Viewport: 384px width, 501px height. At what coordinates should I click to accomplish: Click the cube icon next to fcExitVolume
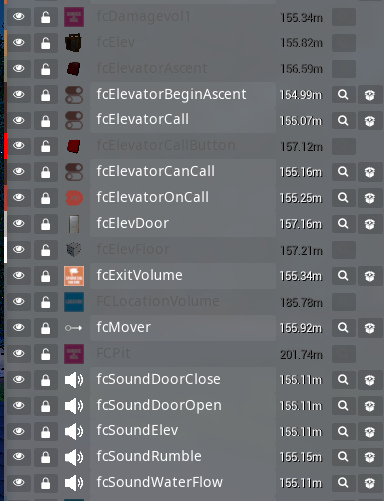369,276
